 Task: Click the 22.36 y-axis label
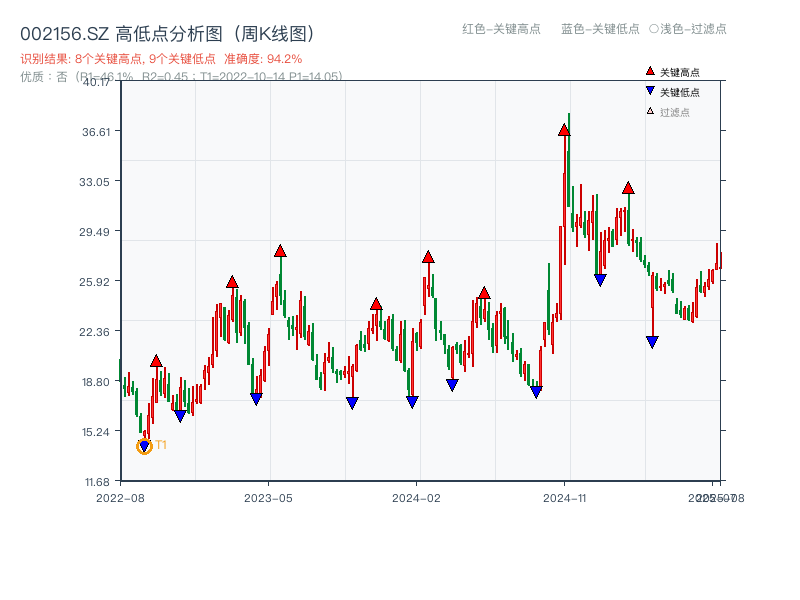94,332
